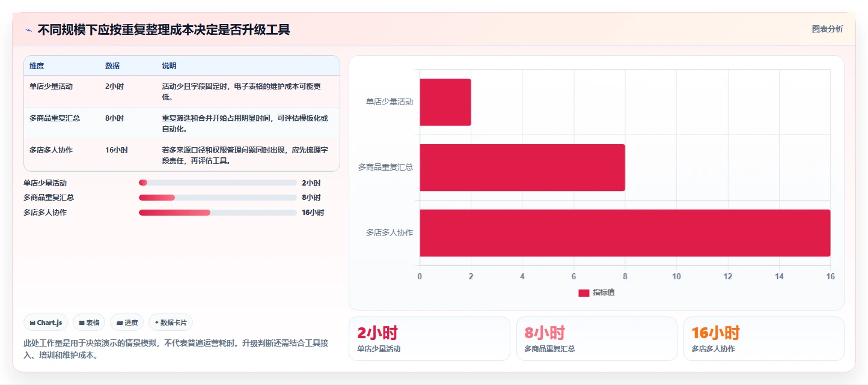Click the 数据 column header
The width and height of the screenshot is (868, 385).
tap(112, 66)
